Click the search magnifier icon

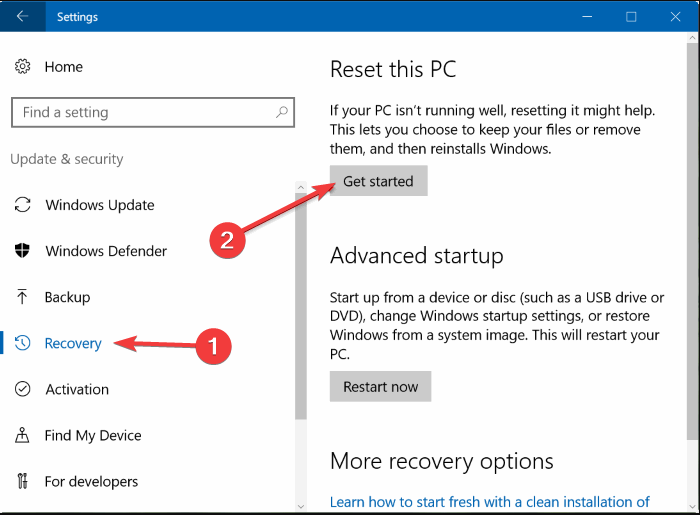pyautogui.click(x=282, y=112)
